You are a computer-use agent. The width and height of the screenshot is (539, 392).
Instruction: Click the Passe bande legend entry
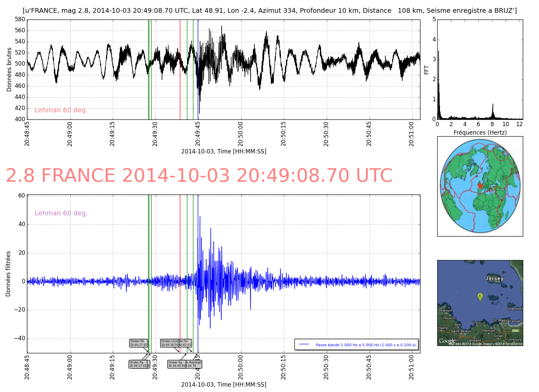[366, 345]
